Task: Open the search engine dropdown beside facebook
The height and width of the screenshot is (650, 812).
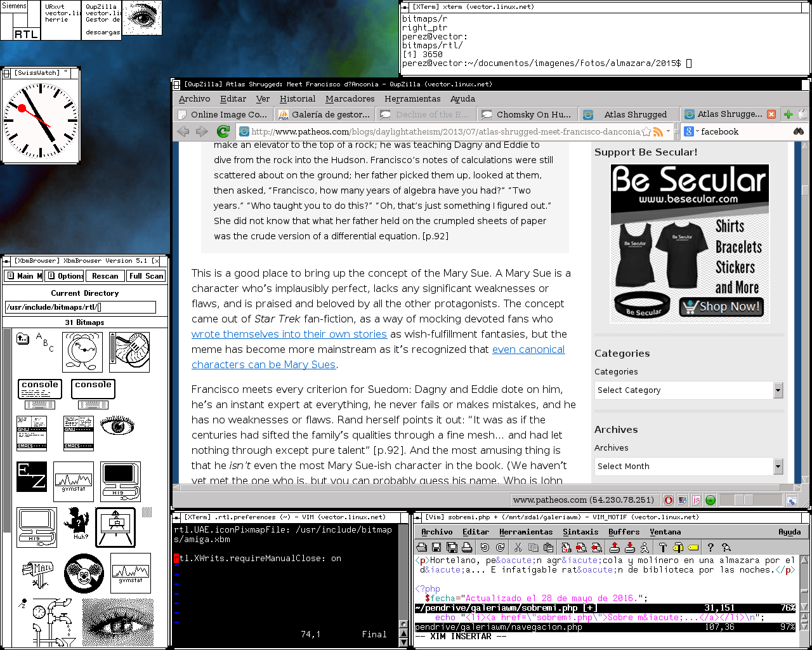Action: pos(691,131)
